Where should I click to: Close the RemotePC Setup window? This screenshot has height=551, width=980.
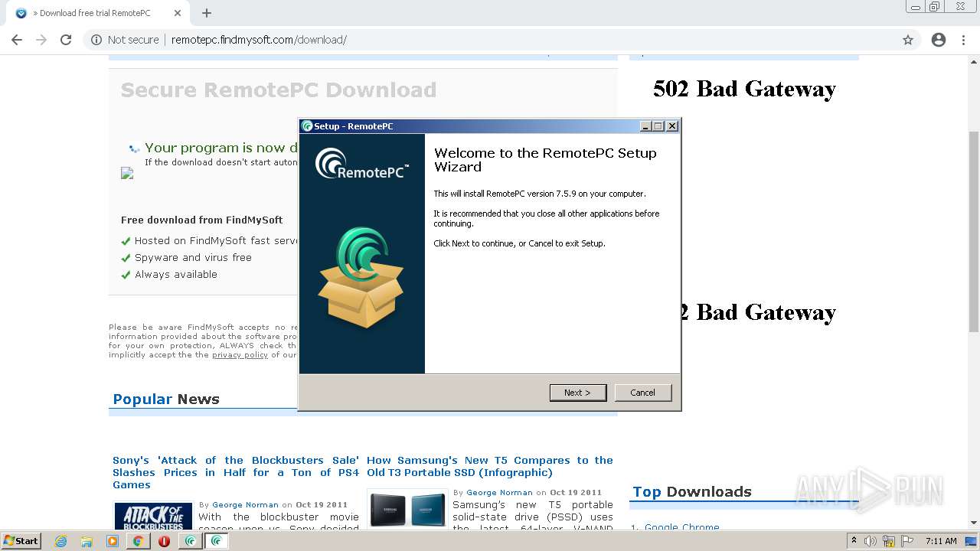(672, 126)
